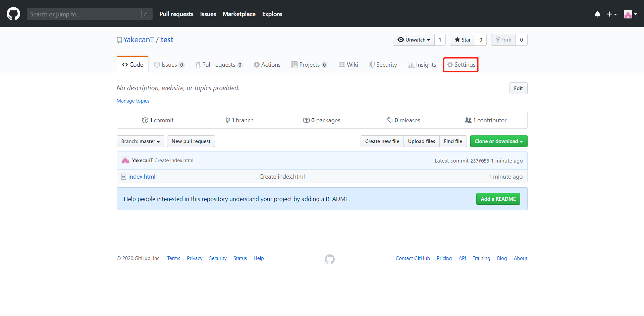View the stargazers count
Viewport: 644px width, 316px height.
(x=481, y=40)
